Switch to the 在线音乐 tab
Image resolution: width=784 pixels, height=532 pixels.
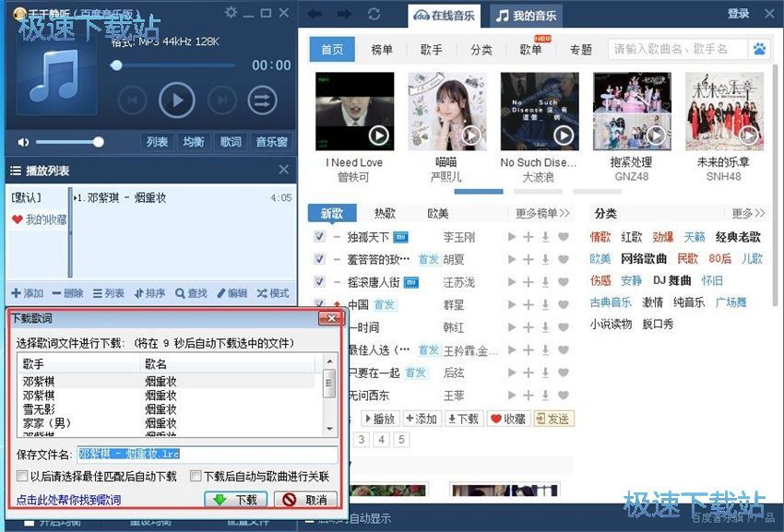point(444,16)
